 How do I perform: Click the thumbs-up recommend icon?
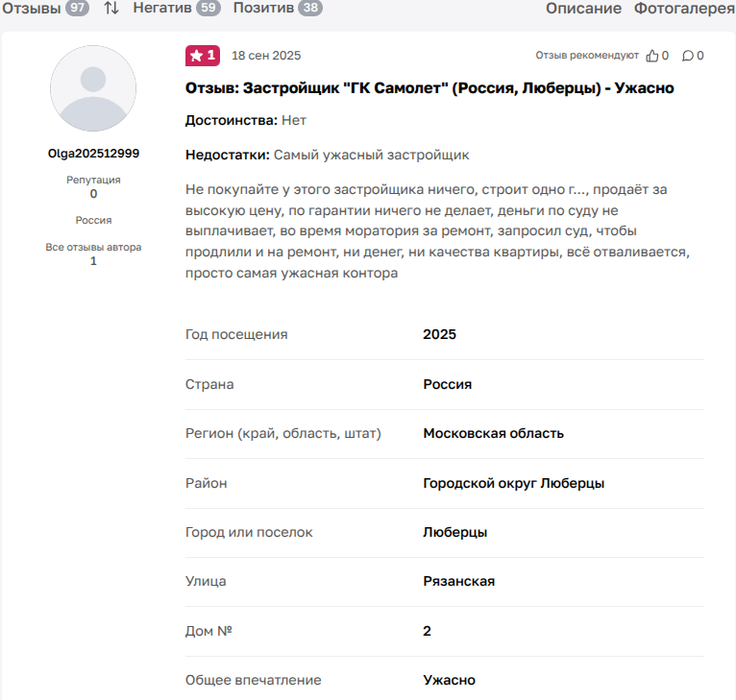point(653,56)
